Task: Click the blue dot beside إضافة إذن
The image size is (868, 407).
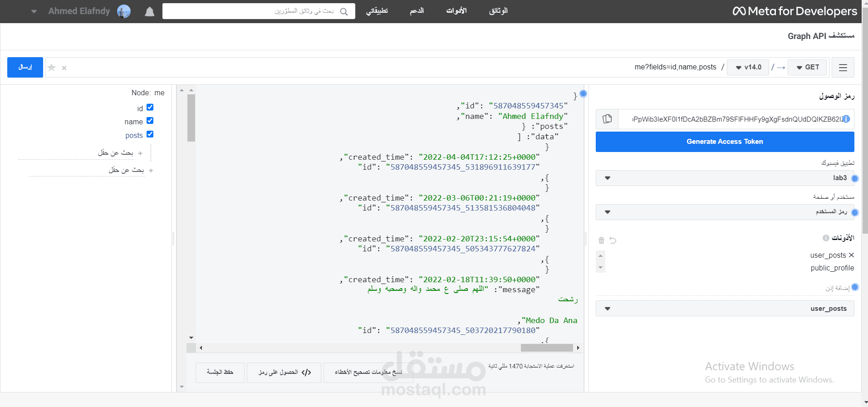Action: [x=855, y=287]
